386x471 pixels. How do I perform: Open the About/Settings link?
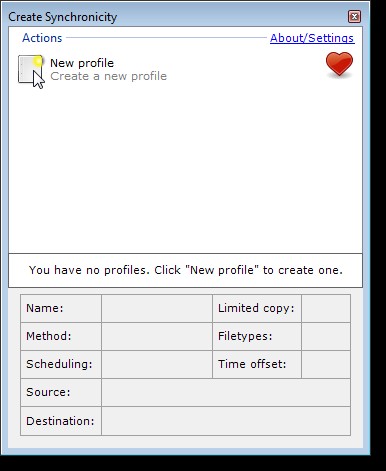(x=312, y=38)
